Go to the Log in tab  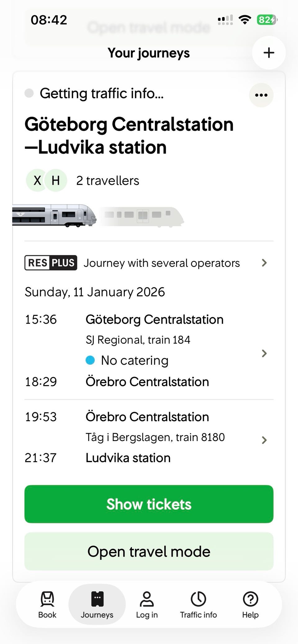point(147,605)
